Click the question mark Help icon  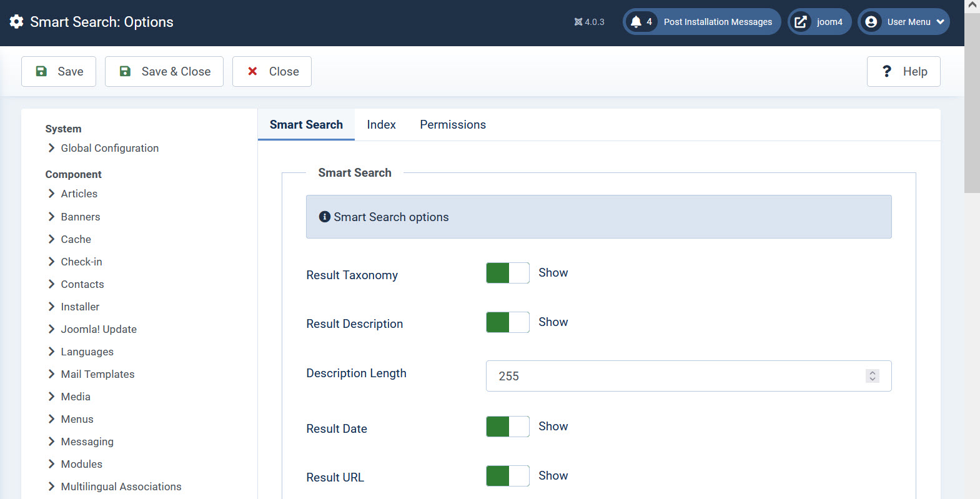(x=886, y=71)
